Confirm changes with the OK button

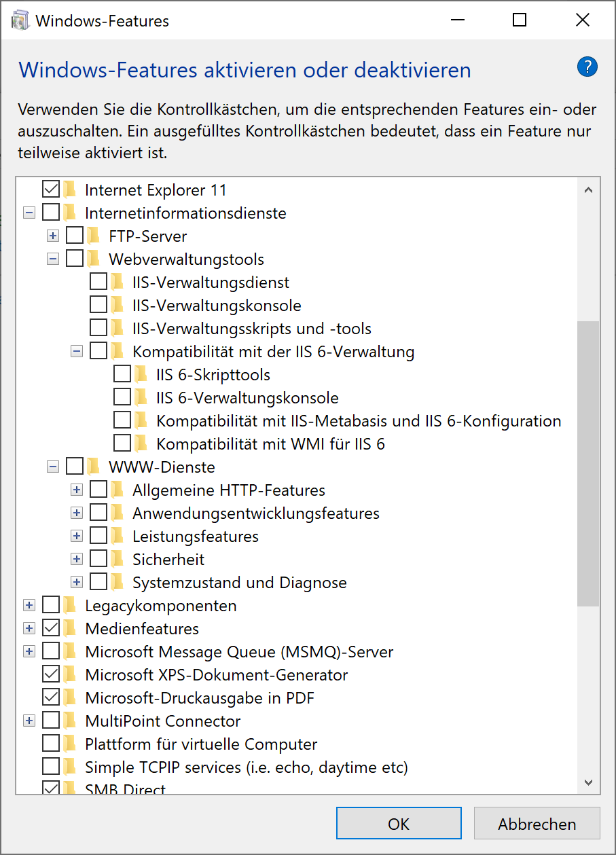point(399,824)
